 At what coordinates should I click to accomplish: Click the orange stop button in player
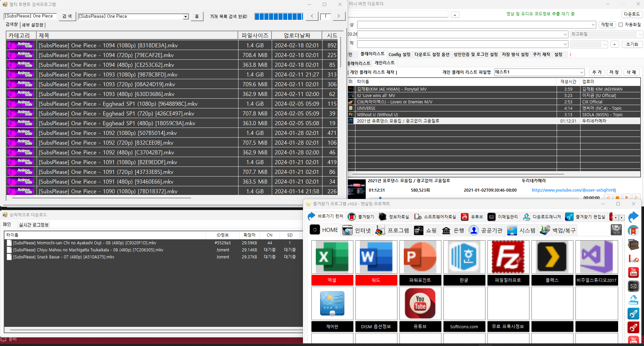(x=617, y=198)
